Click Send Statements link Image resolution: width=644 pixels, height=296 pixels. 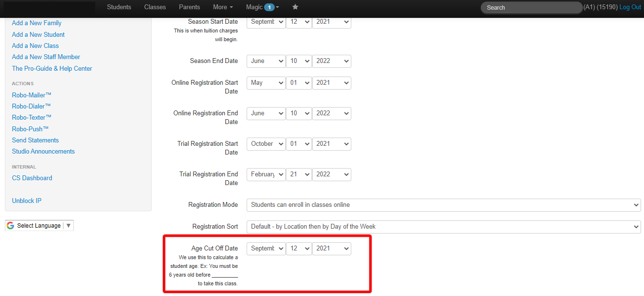coord(35,140)
